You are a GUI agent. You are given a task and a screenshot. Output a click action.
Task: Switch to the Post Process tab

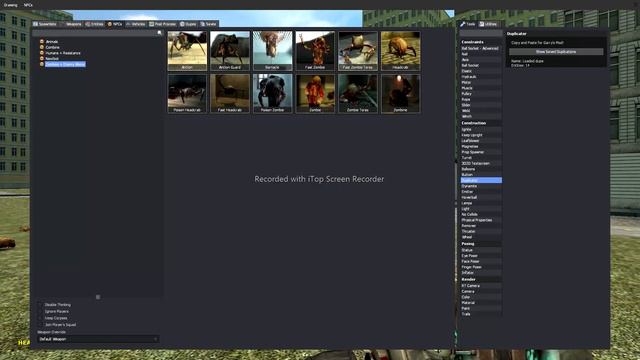162,24
